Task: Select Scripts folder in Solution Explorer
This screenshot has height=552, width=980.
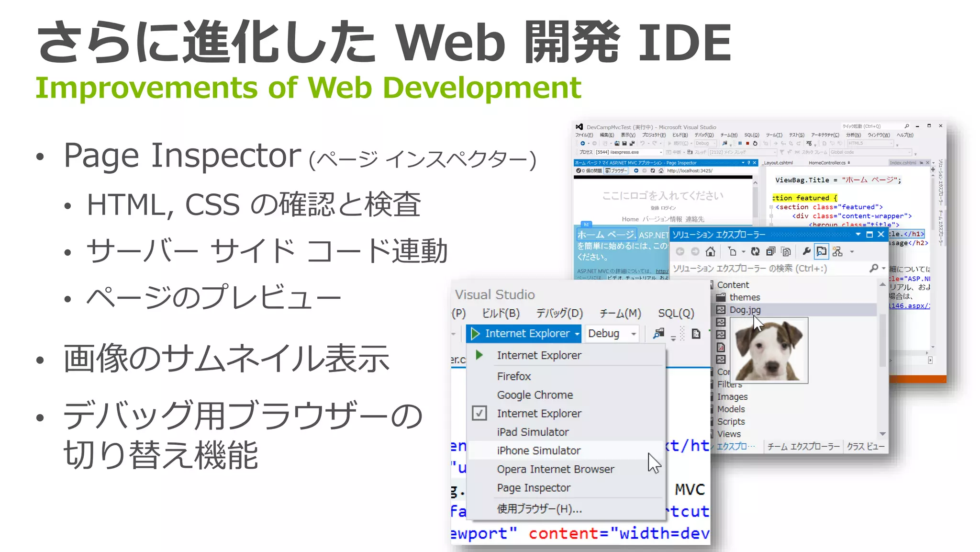Action: pos(731,422)
